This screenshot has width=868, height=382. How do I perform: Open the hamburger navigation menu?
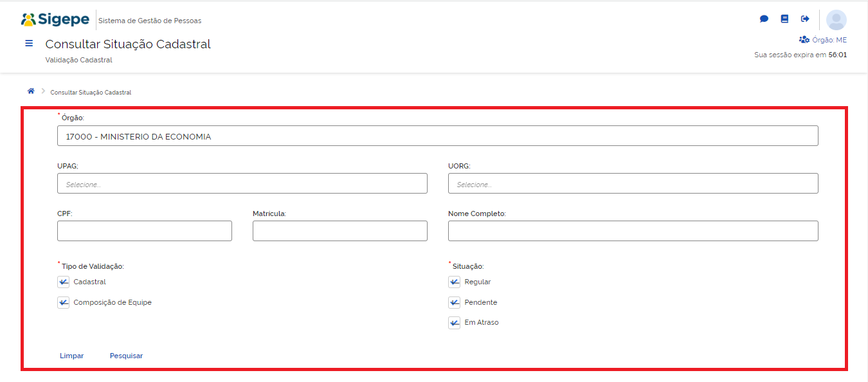coord(29,44)
